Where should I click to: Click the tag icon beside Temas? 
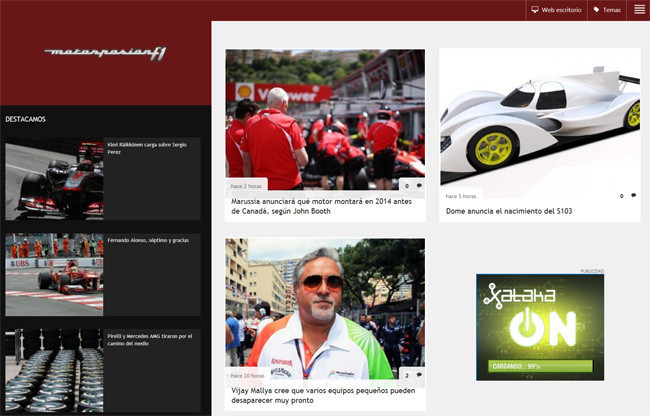tap(597, 9)
